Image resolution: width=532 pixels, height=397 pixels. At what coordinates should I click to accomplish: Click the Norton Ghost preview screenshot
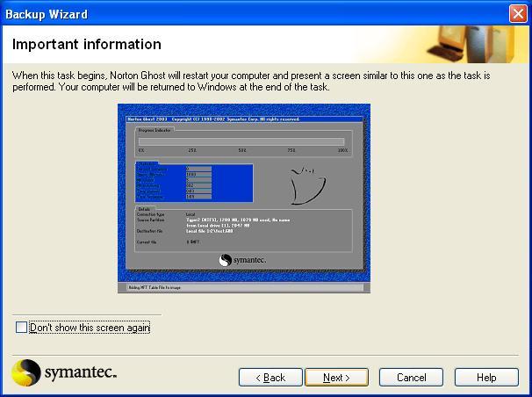[244, 198]
